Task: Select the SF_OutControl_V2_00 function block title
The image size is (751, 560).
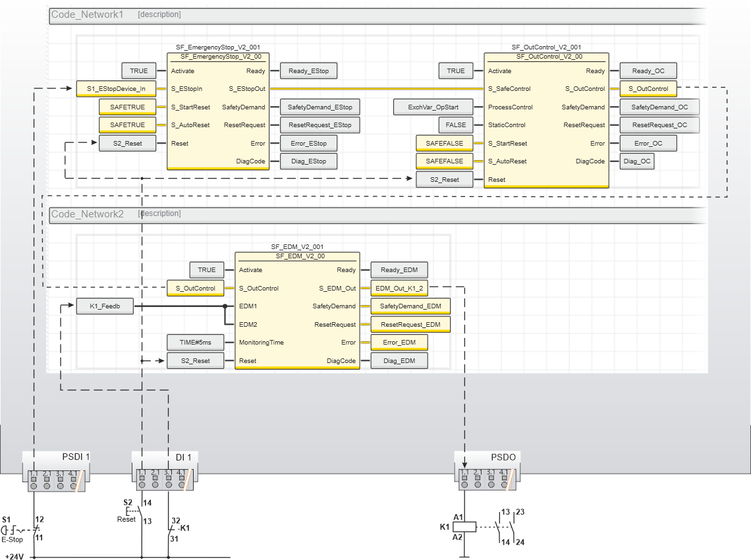Action: pos(546,57)
